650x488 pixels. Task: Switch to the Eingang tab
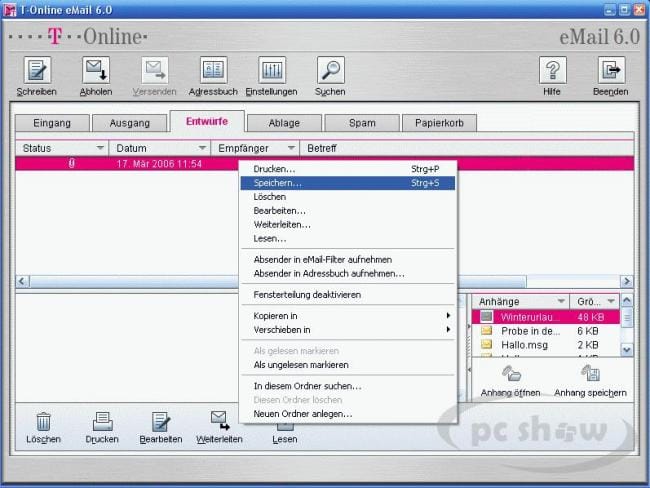tap(52, 123)
